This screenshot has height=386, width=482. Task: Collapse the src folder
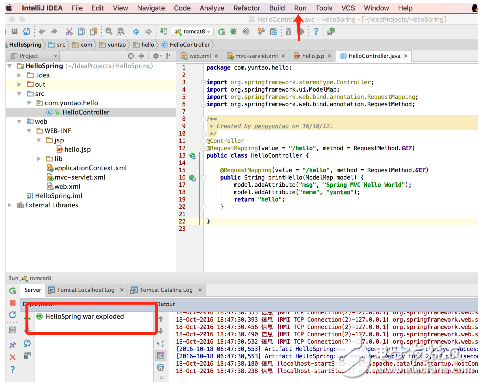point(19,94)
